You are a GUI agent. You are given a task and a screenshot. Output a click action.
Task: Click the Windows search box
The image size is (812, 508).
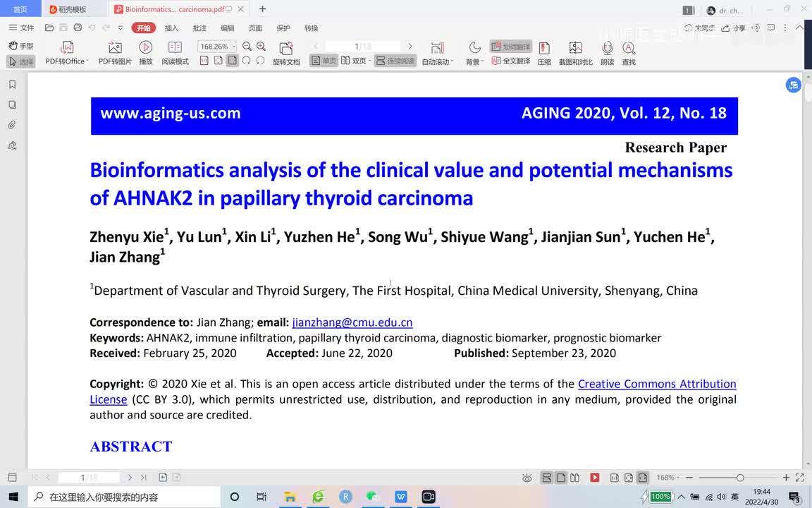coord(124,497)
